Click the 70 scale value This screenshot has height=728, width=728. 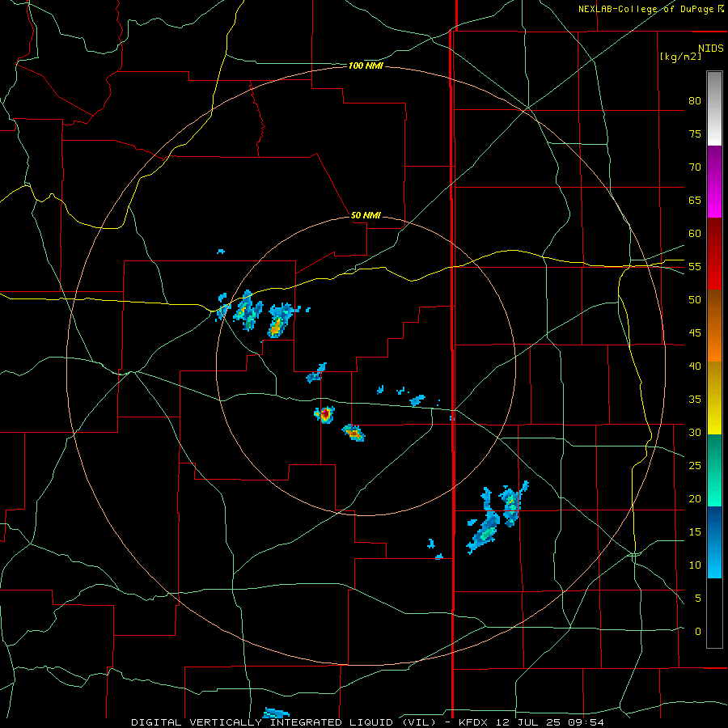tap(695, 167)
